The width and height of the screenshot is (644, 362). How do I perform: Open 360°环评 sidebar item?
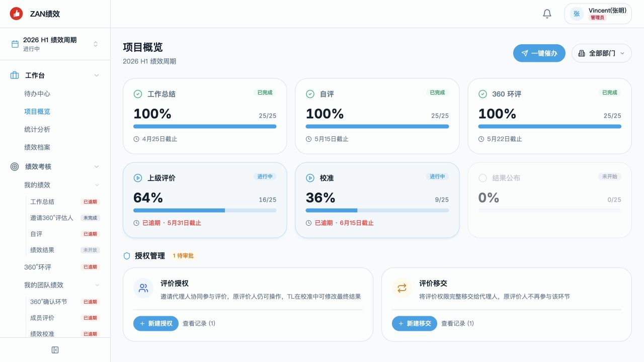coord(38,267)
